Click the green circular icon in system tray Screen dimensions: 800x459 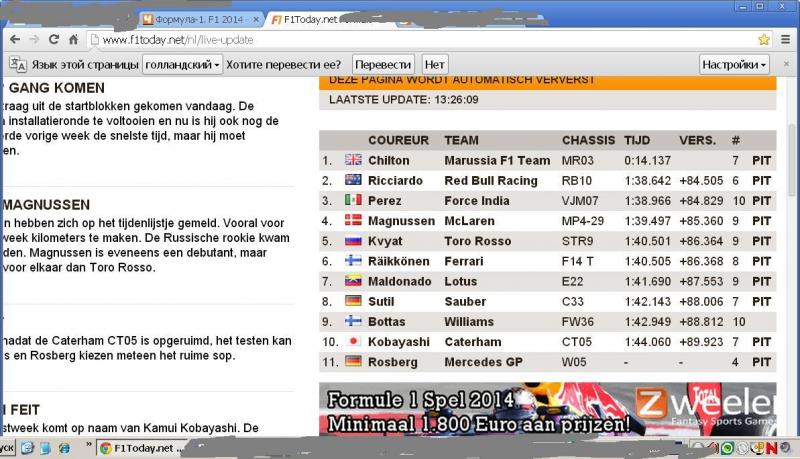(x=727, y=448)
